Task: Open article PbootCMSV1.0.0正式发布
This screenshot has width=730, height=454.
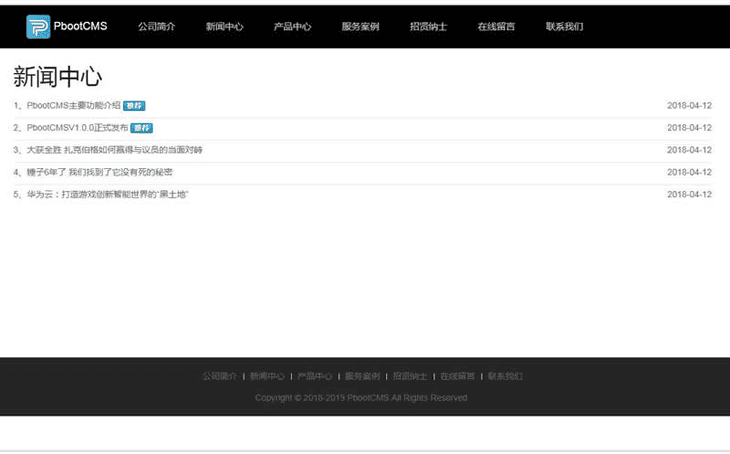Action: point(77,128)
